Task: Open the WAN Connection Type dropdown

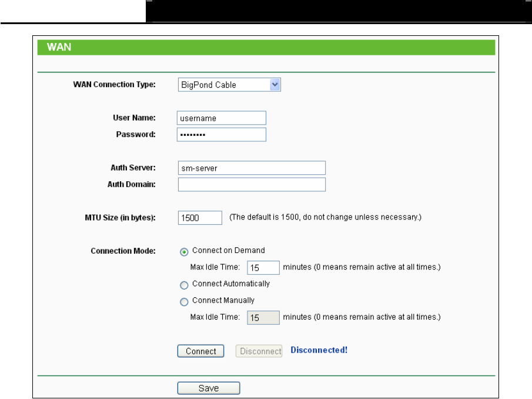Action: (x=229, y=85)
